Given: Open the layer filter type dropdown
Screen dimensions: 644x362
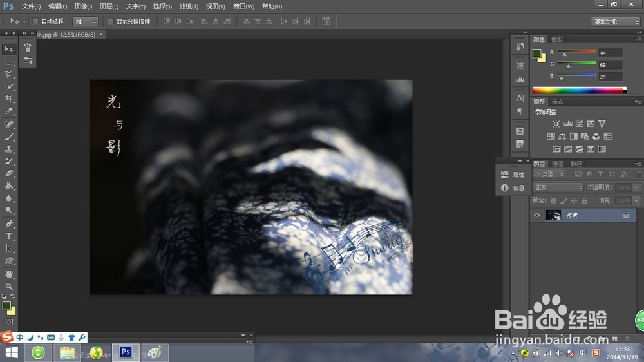Looking at the screenshot, I should [549, 174].
